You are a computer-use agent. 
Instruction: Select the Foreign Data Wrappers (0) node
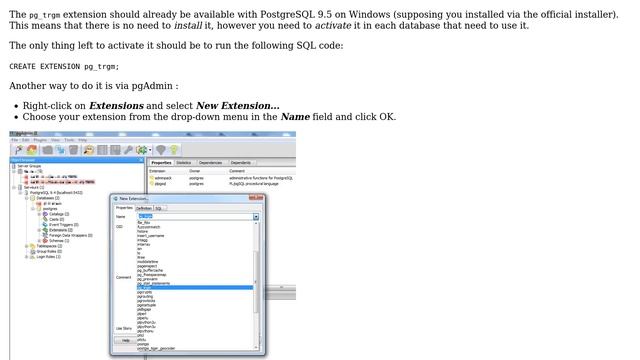pyautogui.click(x=70, y=236)
